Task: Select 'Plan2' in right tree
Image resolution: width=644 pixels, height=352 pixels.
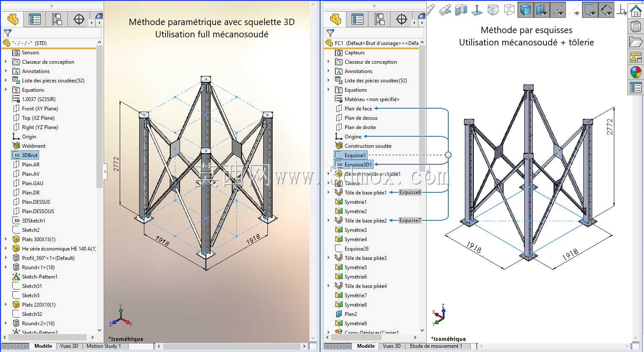Action: (346, 314)
